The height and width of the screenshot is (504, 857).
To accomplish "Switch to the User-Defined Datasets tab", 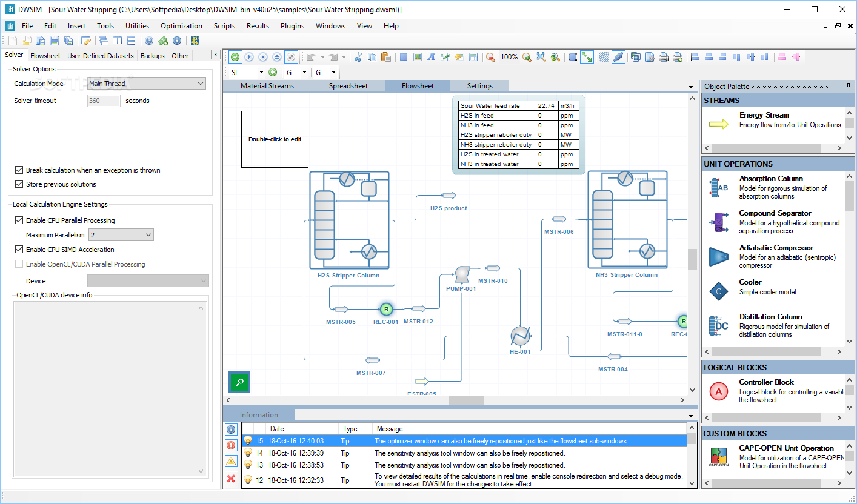I will 101,56.
